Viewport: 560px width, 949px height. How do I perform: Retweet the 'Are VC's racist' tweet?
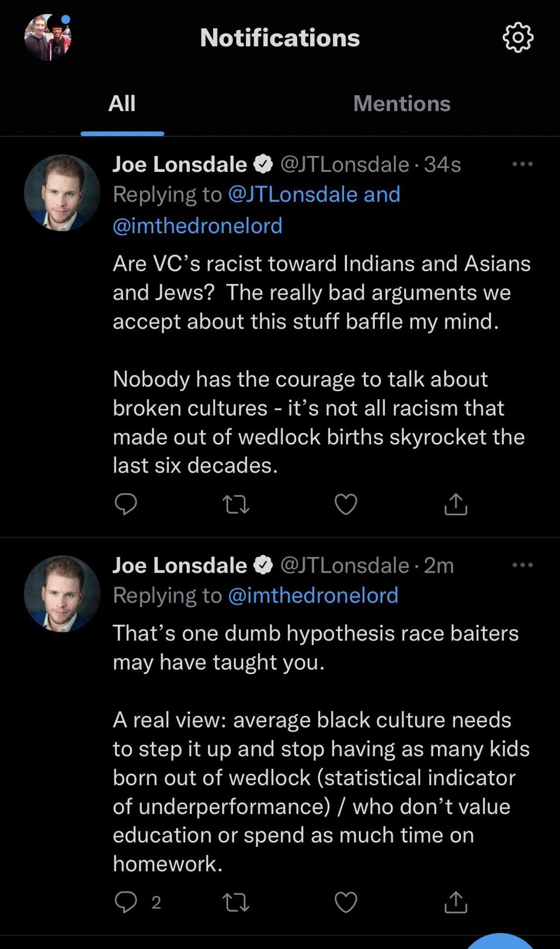236,504
